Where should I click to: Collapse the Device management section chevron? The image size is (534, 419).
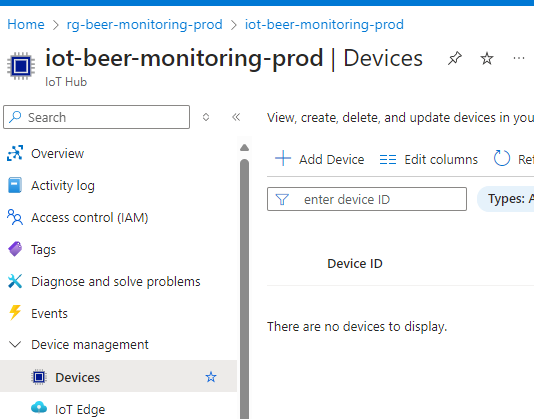tap(15, 344)
